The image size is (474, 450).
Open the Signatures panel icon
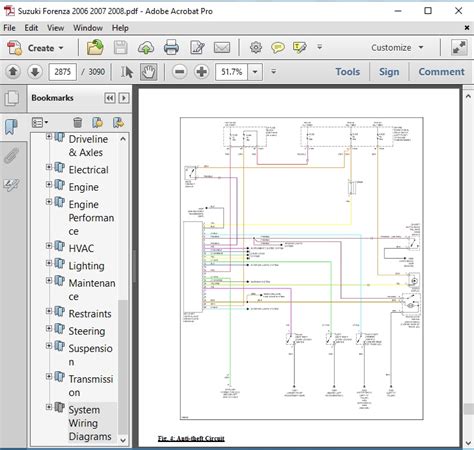pos(11,184)
